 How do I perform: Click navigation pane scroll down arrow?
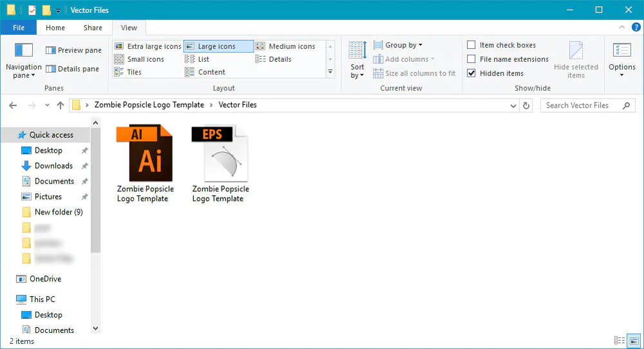click(x=95, y=328)
